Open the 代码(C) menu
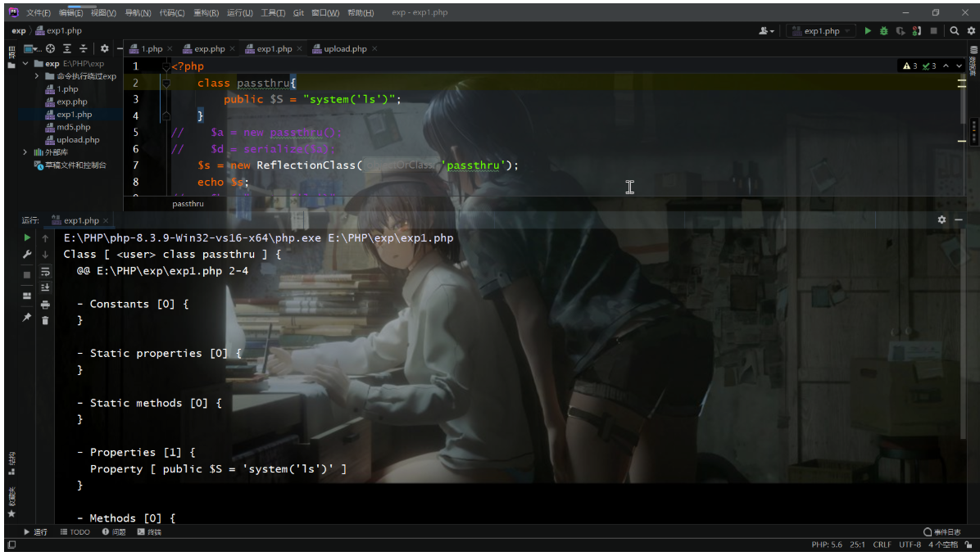The width and height of the screenshot is (980, 556). tap(172, 12)
